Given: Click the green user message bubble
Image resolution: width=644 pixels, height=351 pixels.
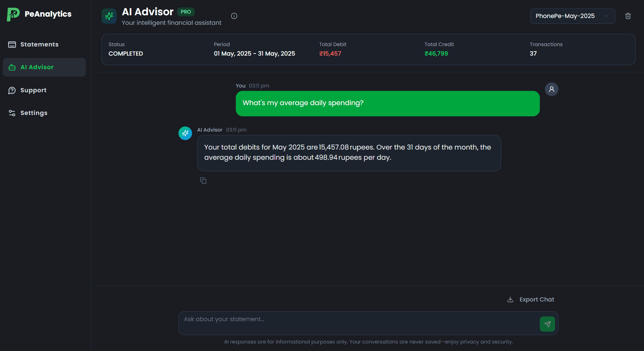Looking at the screenshot, I should [387, 103].
